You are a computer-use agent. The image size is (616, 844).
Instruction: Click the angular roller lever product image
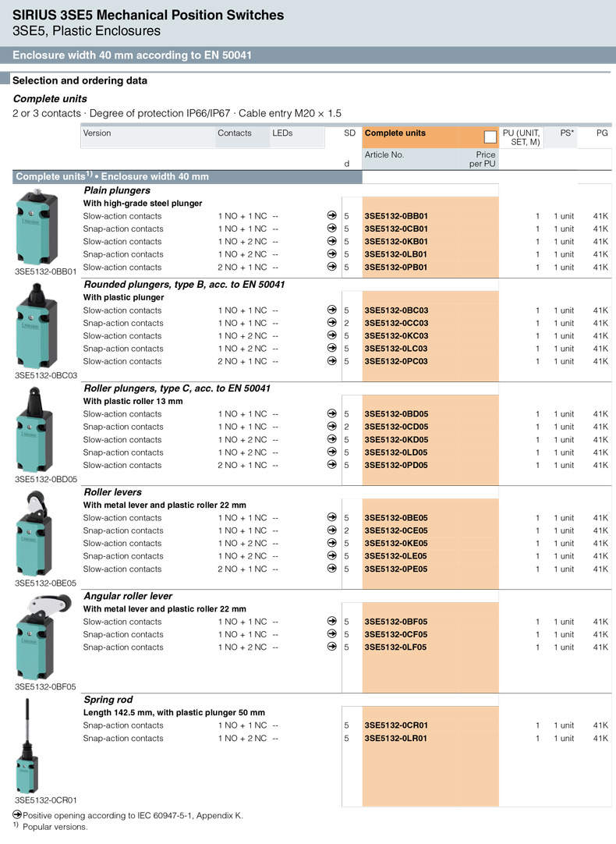coord(35,640)
